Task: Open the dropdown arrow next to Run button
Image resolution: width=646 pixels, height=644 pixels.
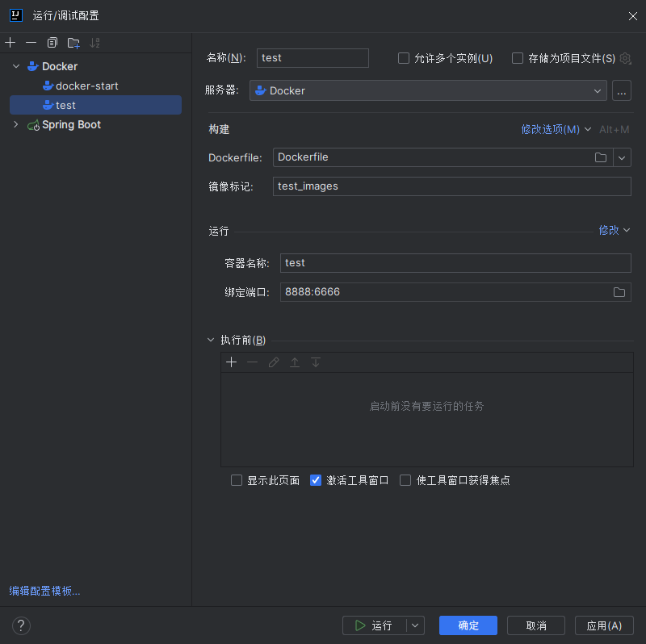Action: click(415, 625)
